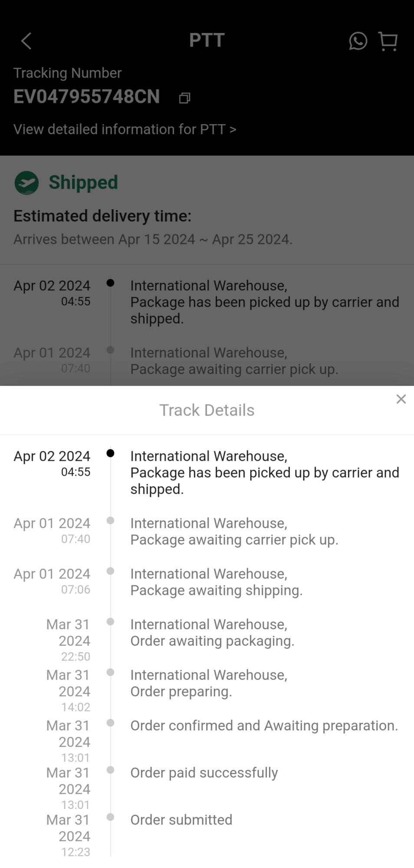Open WhatsApp support chat icon

point(358,41)
